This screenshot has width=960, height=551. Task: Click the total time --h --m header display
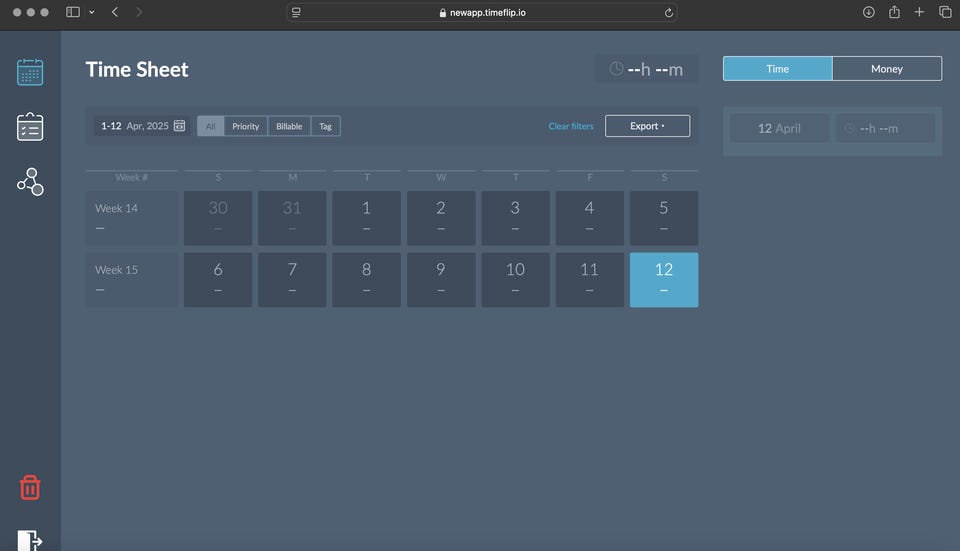(647, 69)
